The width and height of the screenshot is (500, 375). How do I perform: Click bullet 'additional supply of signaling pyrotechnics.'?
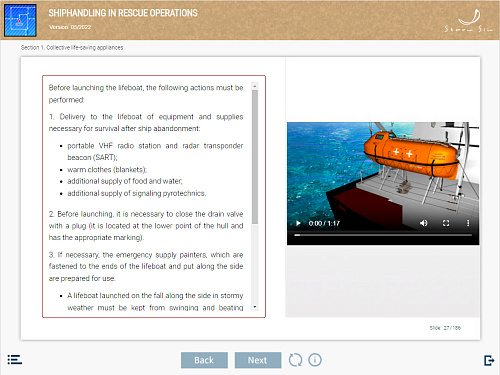pos(137,193)
